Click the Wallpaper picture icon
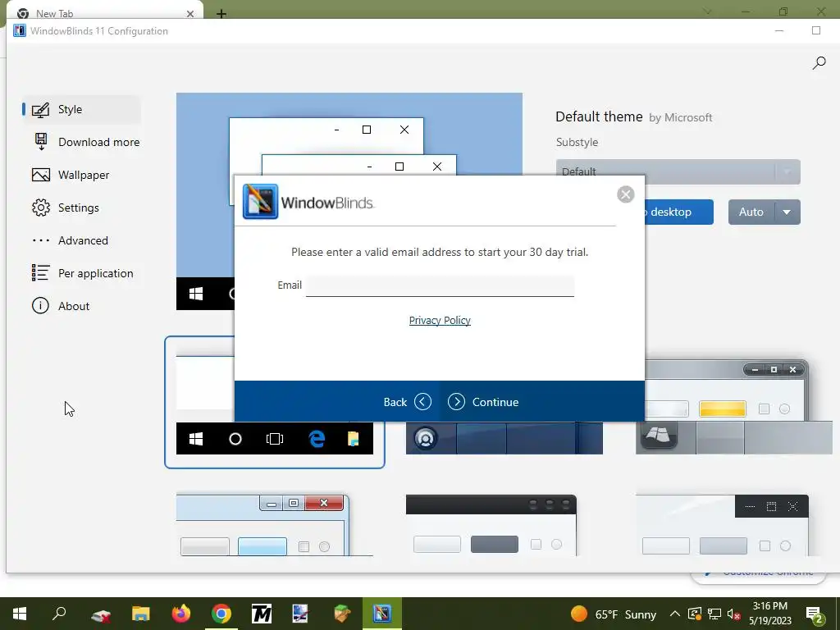The width and height of the screenshot is (840, 630). (x=41, y=175)
